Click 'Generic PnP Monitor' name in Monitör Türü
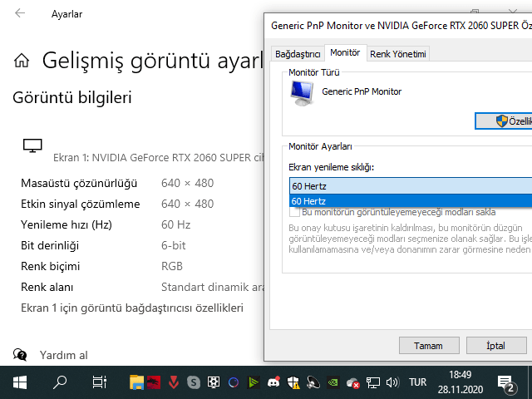The height and width of the screenshot is (399, 532). [x=362, y=91]
